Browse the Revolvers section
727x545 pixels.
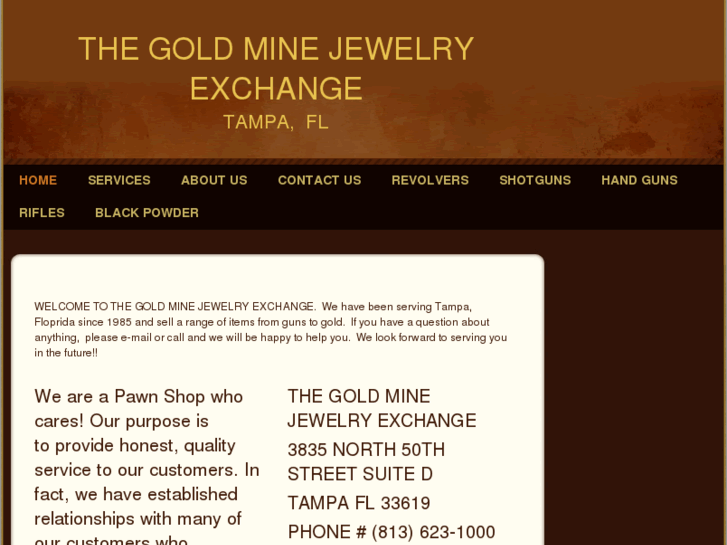(430, 180)
